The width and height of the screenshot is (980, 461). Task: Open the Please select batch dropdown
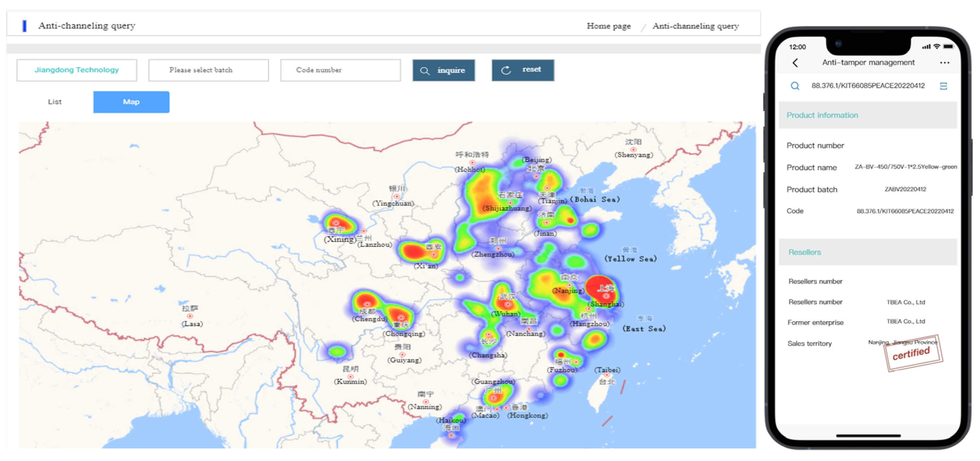coord(208,70)
